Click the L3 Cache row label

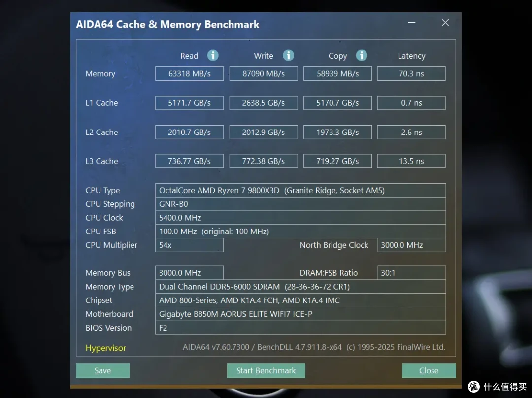coord(102,161)
